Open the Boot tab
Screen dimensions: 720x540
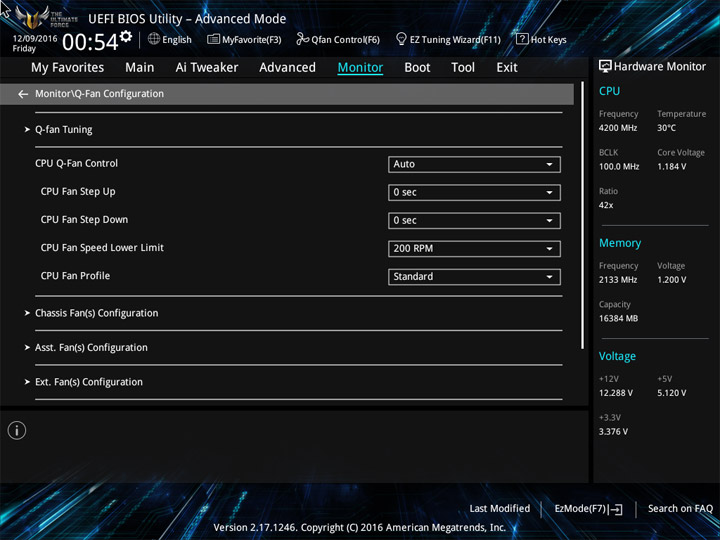click(417, 68)
